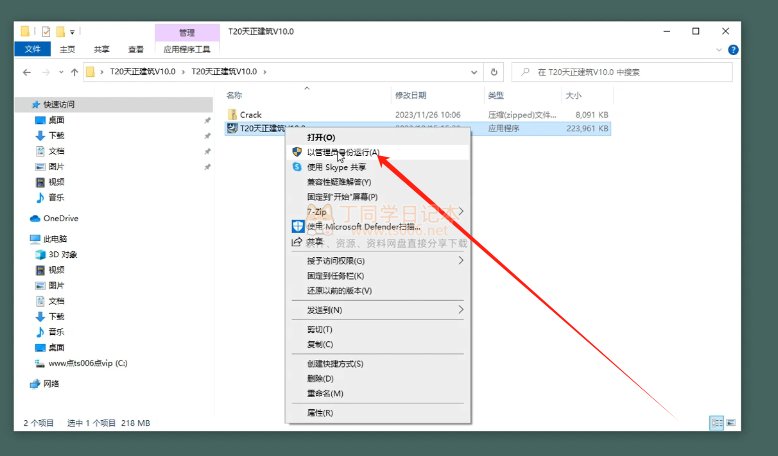This screenshot has height=456, width=778.
Task: Click the Skype icon in context menu
Action: [x=297, y=167]
